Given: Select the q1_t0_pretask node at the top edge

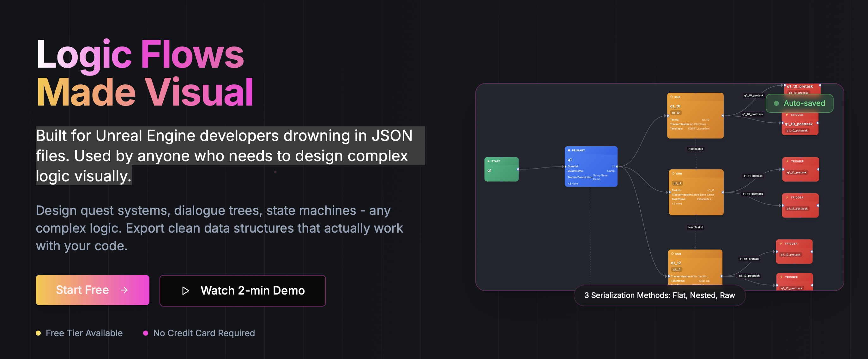Looking at the screenshot, I should point(802,89).
